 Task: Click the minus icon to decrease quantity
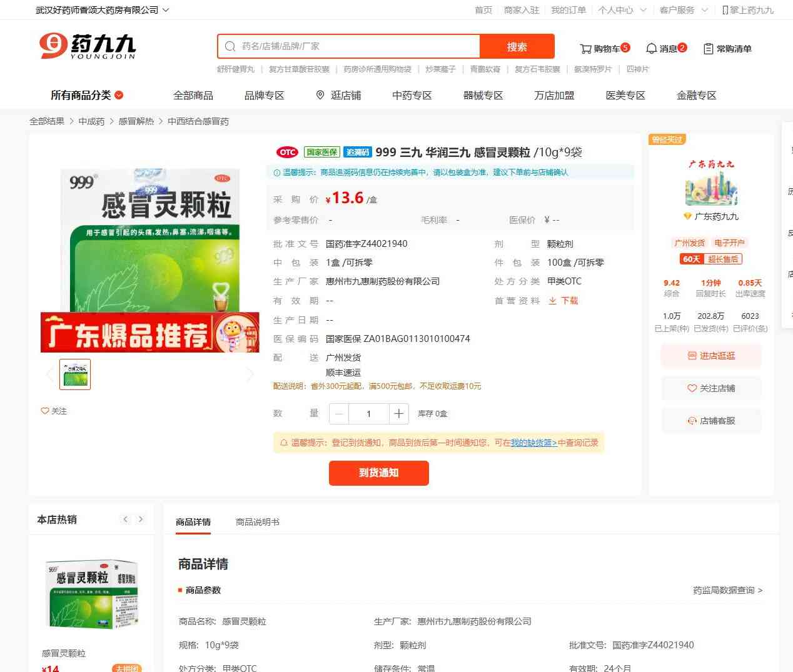(x=339, y=414)
